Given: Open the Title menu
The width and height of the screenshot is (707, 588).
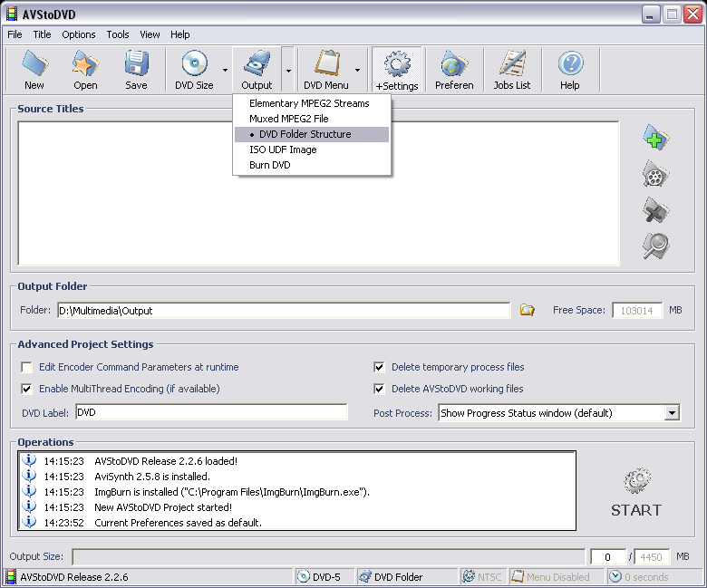Looking at the screenshot, I should [42, 34].
